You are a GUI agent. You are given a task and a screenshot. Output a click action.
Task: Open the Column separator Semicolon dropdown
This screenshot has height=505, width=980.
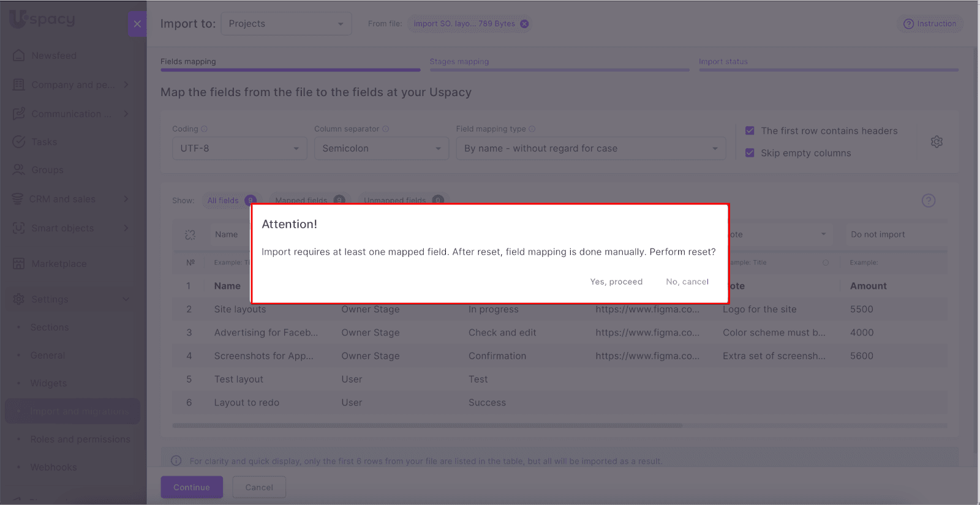(x=381, y=149)
